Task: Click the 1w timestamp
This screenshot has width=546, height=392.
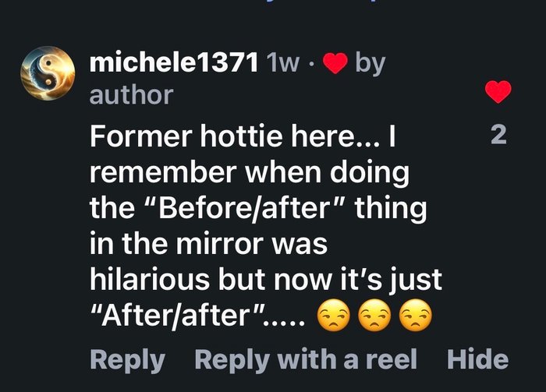Action: [282, 63]
